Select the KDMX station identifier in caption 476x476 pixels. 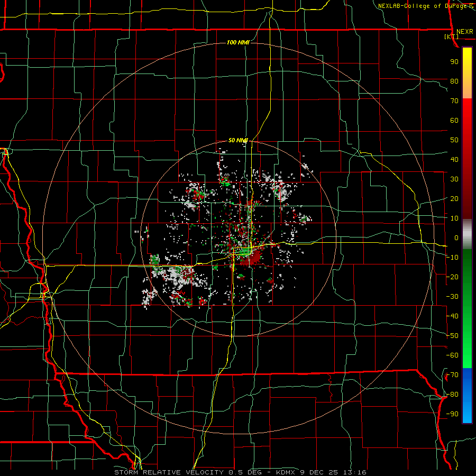287,472
